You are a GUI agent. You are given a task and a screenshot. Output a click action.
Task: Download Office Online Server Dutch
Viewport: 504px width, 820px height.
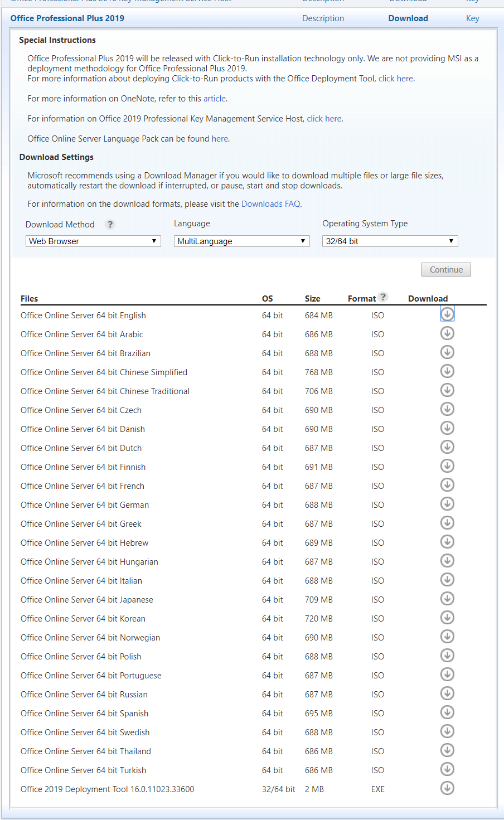[447, 447]
